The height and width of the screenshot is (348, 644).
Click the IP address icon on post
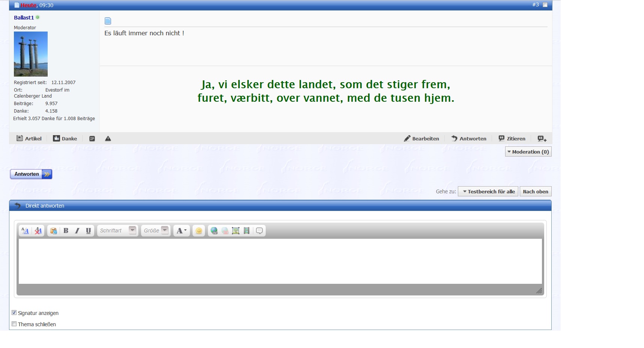(x=92, y=139)
